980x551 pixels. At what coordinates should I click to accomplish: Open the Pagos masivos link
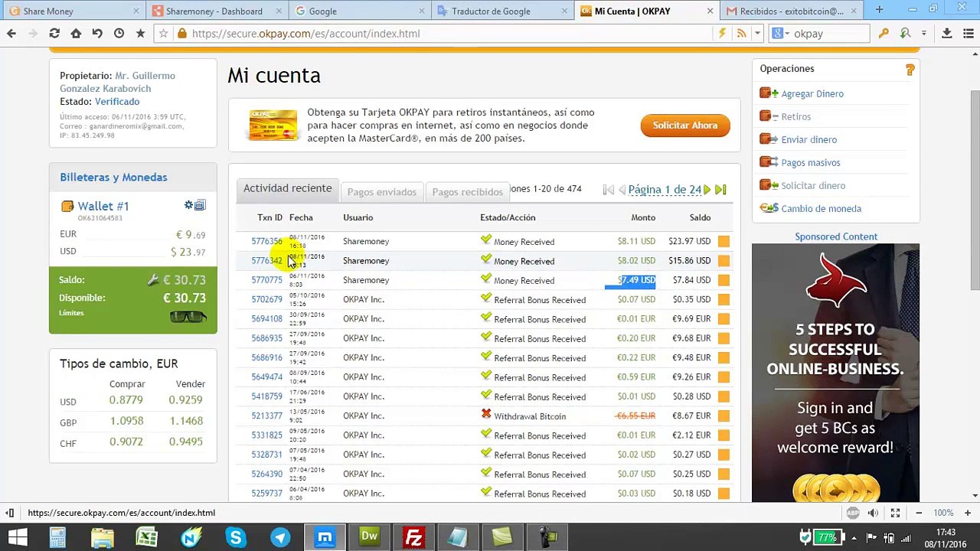pyautogui.click(x=810, y=163)
